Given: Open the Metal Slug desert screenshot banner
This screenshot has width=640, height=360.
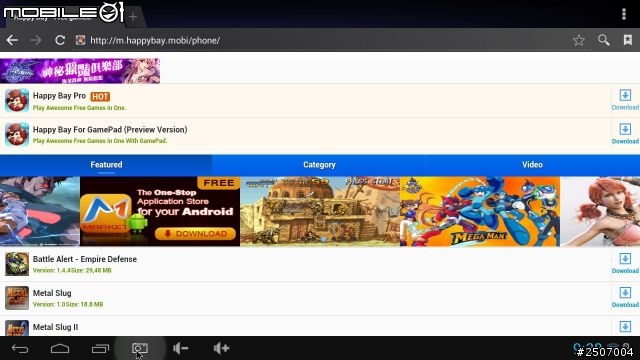Looking at the screenshot, I should (320, 211).
